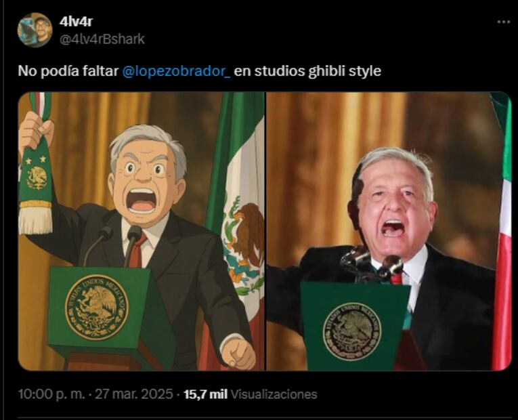The height and width of the screenshot is (420, 518).
Task: Click the word Visualizaciones
Action: tap(274, 394)
